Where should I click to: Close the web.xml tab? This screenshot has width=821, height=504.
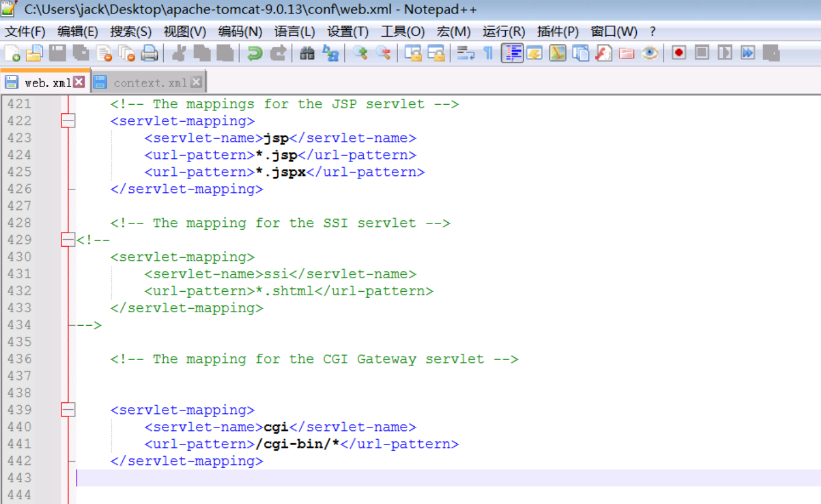[x=79, y=82]
